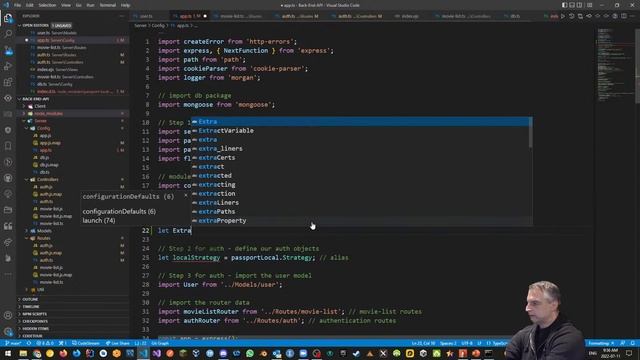Viewport: 640px width, 360px height.
Task: Open the Run and Debug view
Action: [x=8, y=66]
